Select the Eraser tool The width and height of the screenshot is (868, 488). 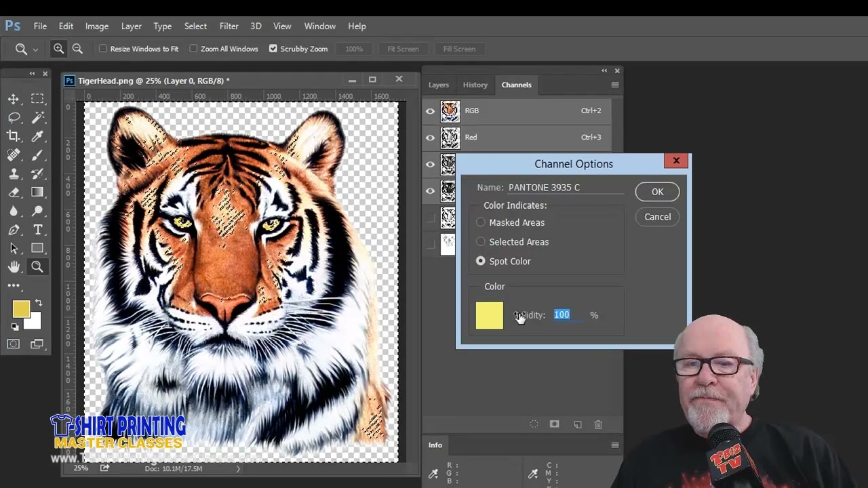coord(14,192)
